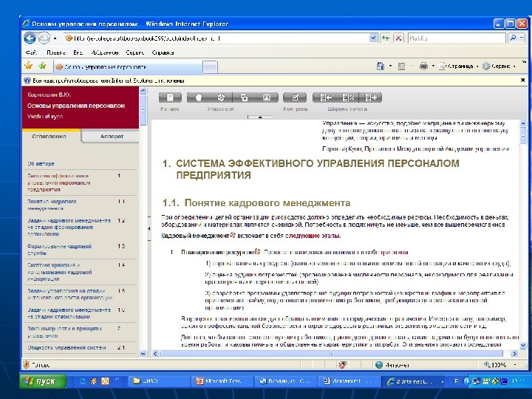Click the portrait icon in Указатели group

267,98
